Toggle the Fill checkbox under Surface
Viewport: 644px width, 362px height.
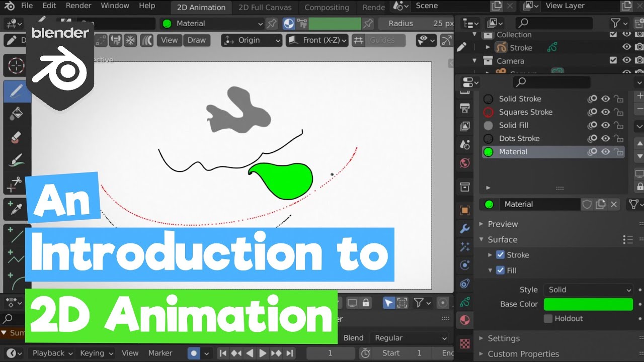click(500, 270)
